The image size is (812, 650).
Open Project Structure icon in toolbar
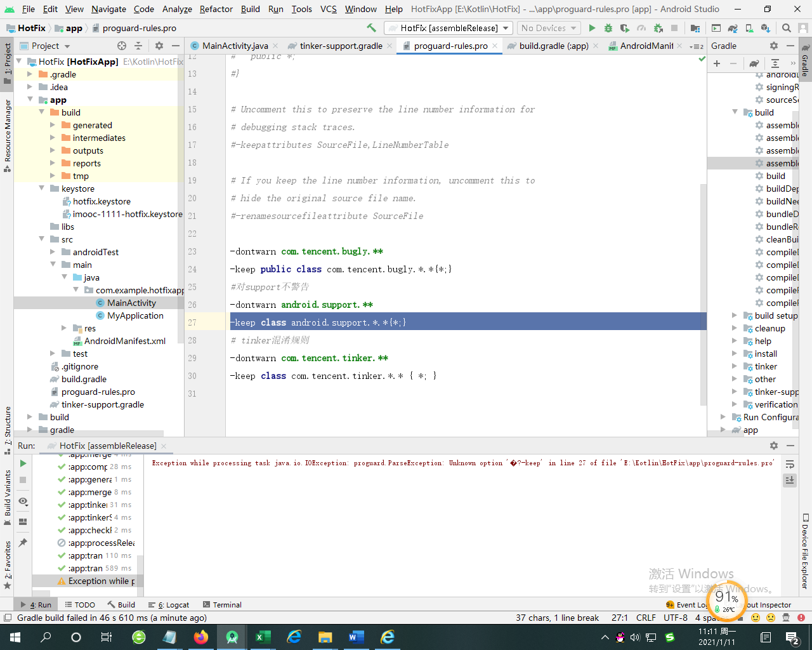[695, 28]
